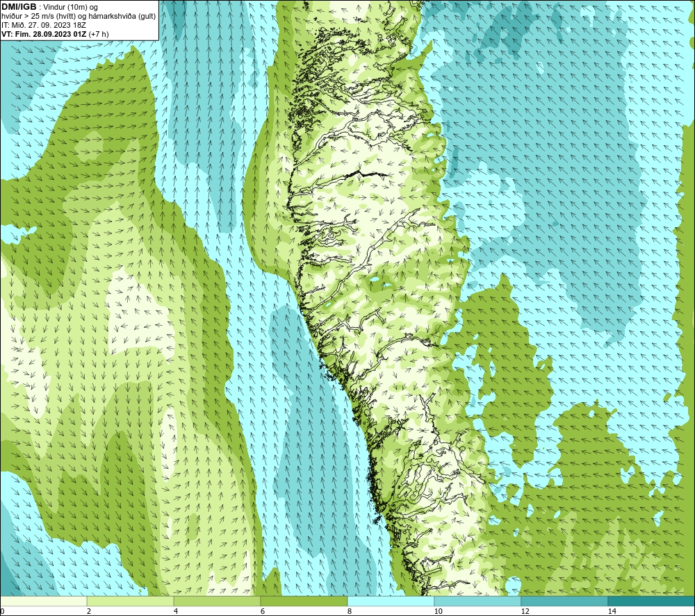Click the dark teal above-14 m/s legend swatch
The width and height of the screenshot is (695, 616).
652,601
